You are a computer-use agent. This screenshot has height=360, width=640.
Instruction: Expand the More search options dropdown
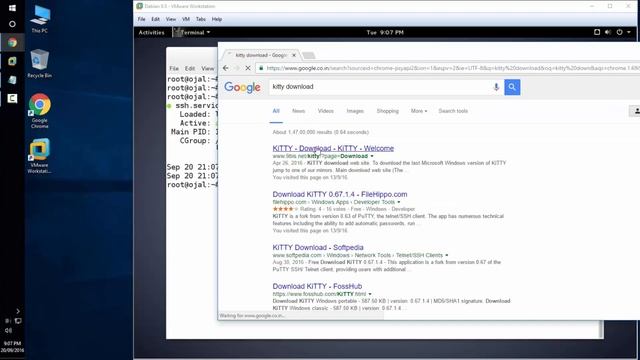pyautogui.click(x=419, y=111)
